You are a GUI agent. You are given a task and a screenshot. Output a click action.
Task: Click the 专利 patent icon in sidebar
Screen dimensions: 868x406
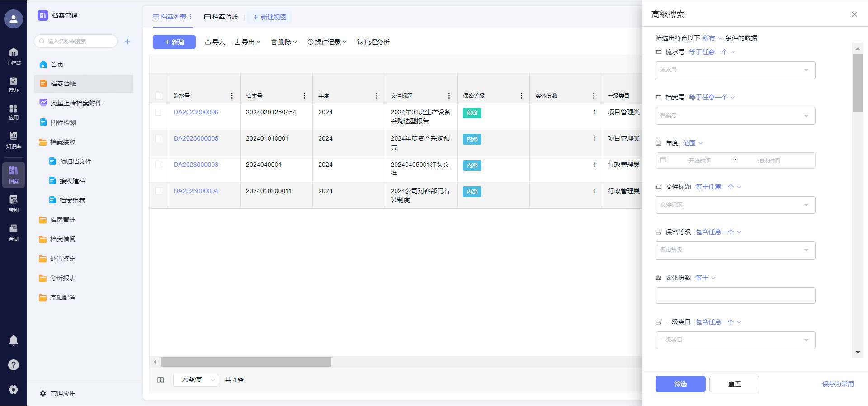pyautogui.click(x=14, y=203)
